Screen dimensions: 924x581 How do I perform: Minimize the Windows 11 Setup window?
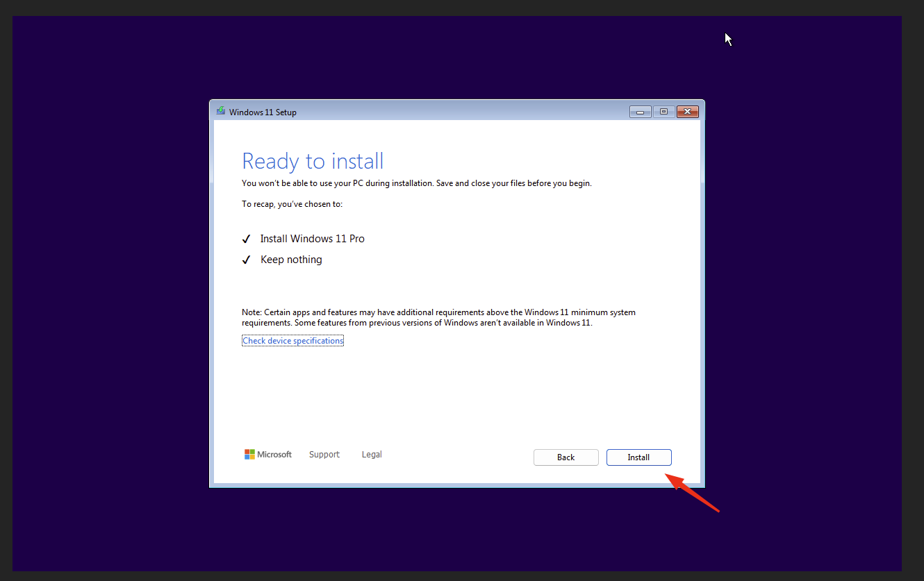pyautogui.click(x=640, y=111)
